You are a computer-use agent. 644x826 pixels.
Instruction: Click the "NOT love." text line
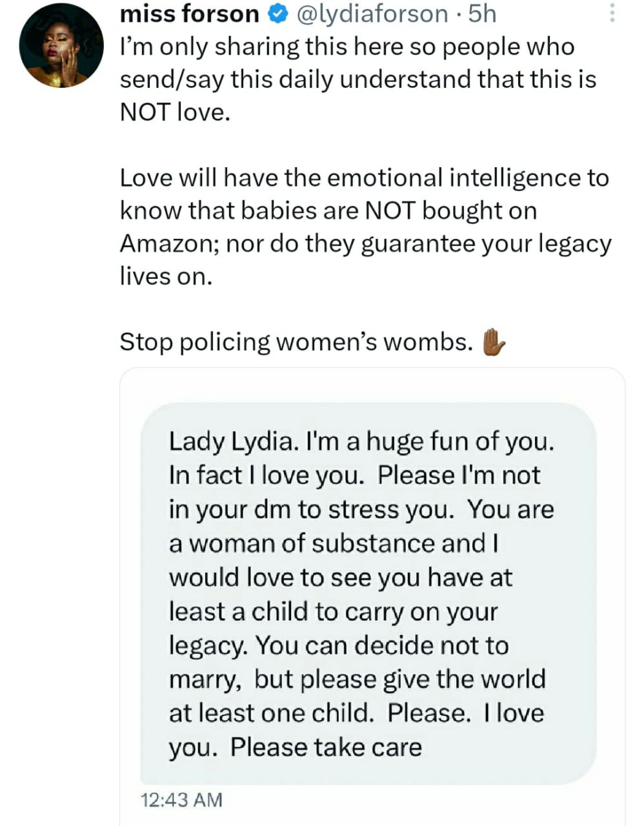(175, 113)
